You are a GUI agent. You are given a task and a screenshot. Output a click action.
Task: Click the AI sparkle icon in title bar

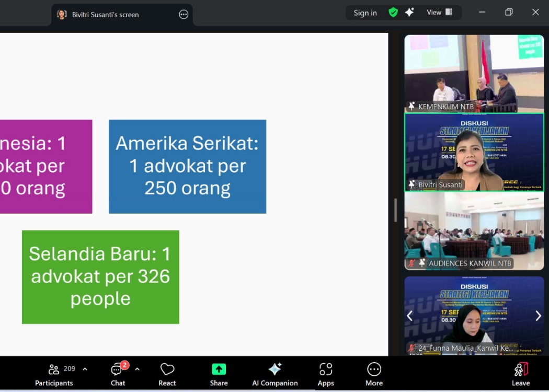409,13
